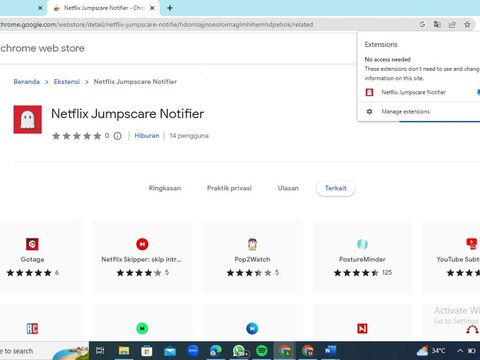This screenshot has width=480, height=360.
Task: Click the rating info icon
Action: [117, 136]
